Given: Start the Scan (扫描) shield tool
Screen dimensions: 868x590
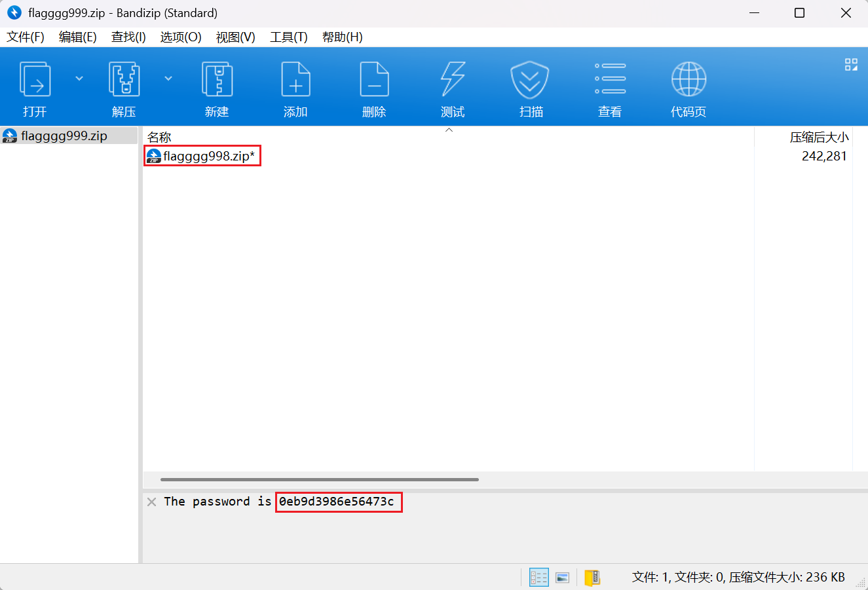Looking at the screenshot, I should point(530,80).
